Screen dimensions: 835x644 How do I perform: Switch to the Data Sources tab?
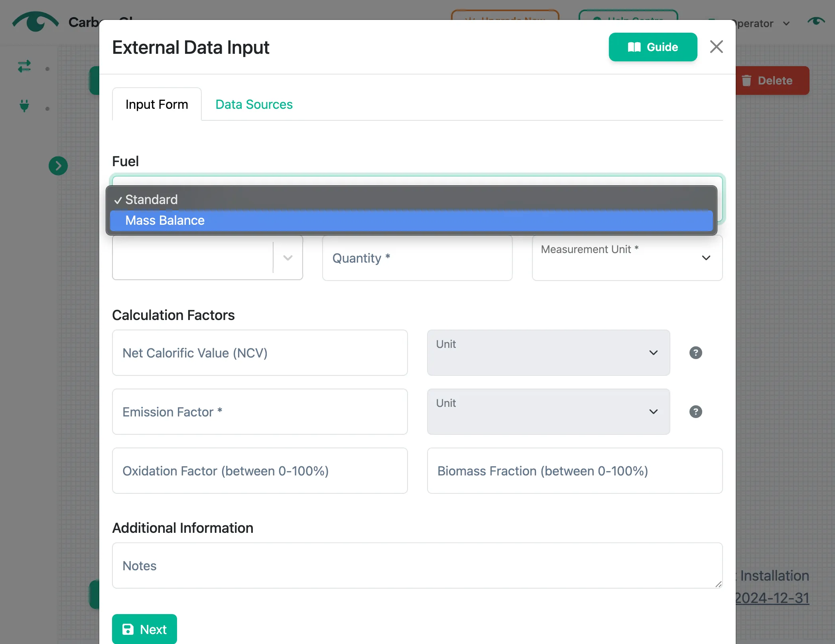pyautogui.click(x=254, y=104)
